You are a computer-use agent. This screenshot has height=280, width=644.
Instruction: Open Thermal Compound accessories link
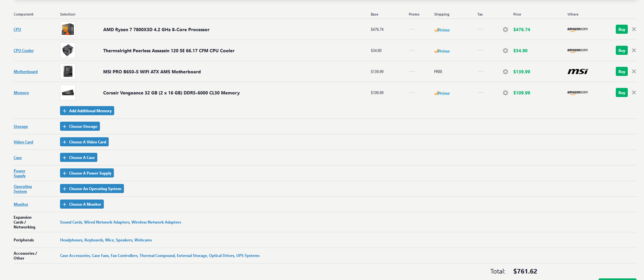point(157,256)
